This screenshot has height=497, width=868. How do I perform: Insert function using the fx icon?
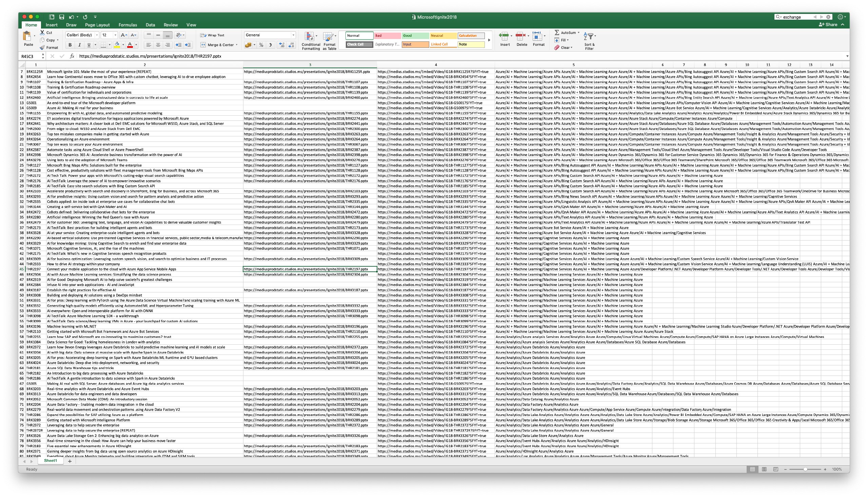(72, 56)
